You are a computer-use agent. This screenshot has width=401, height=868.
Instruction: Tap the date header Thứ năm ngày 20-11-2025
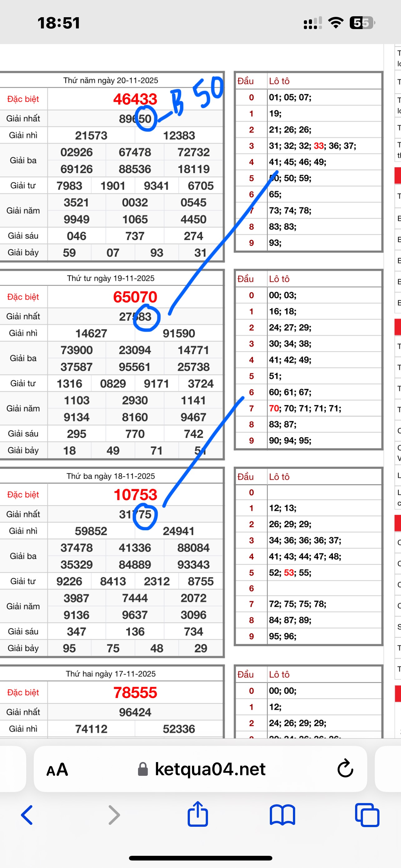(x=111, y=81)
